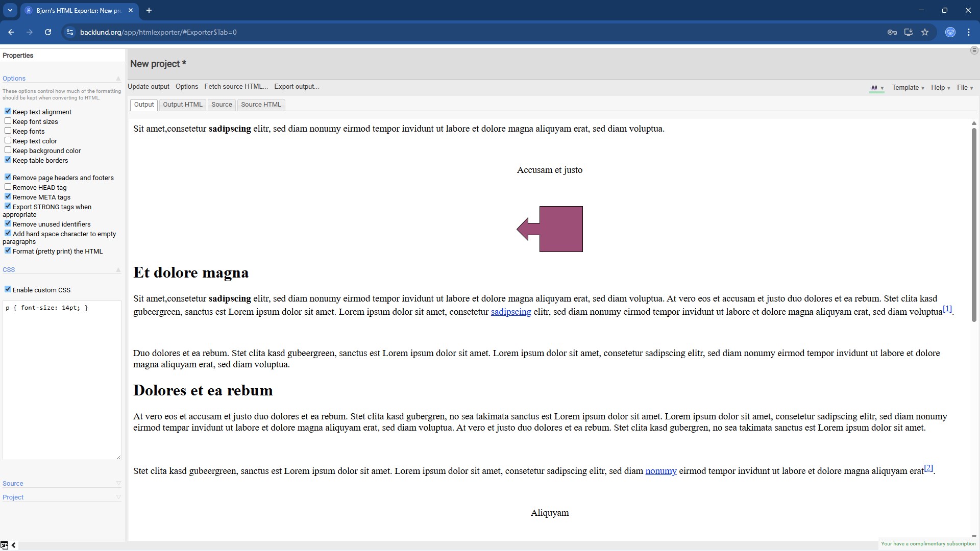Click the Options toolbar button

click(x=187, y=87)
